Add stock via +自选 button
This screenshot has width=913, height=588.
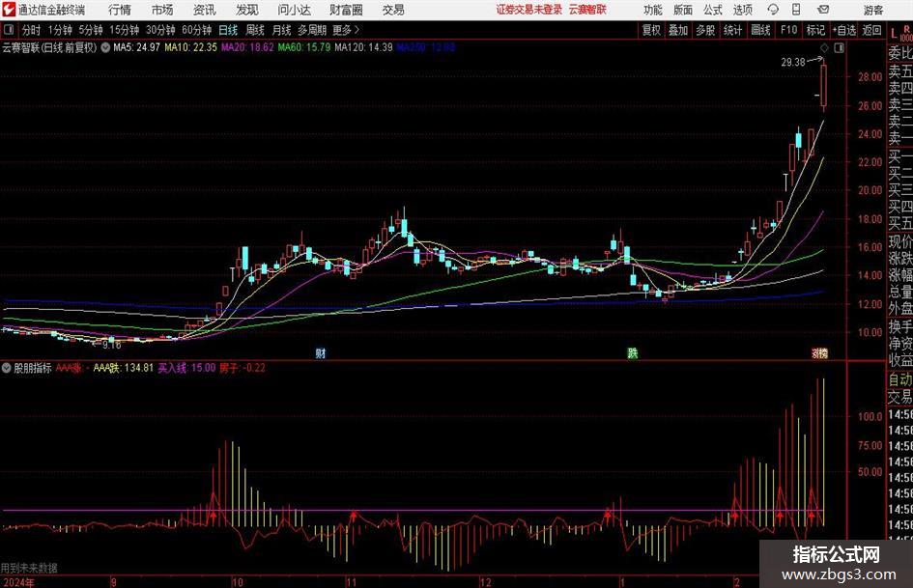click(844, 30)
